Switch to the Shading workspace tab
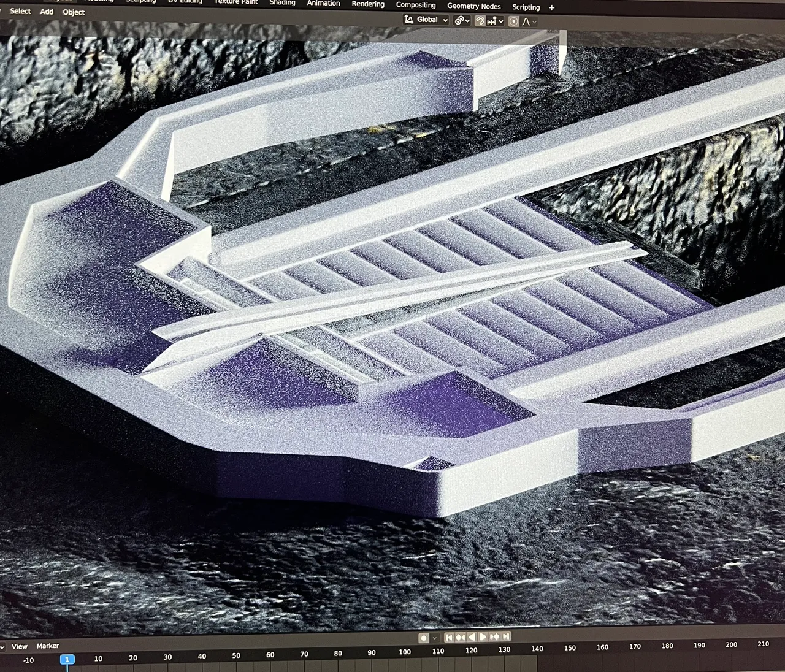This screenshot has height=672, width=785. tap(282, 2)
